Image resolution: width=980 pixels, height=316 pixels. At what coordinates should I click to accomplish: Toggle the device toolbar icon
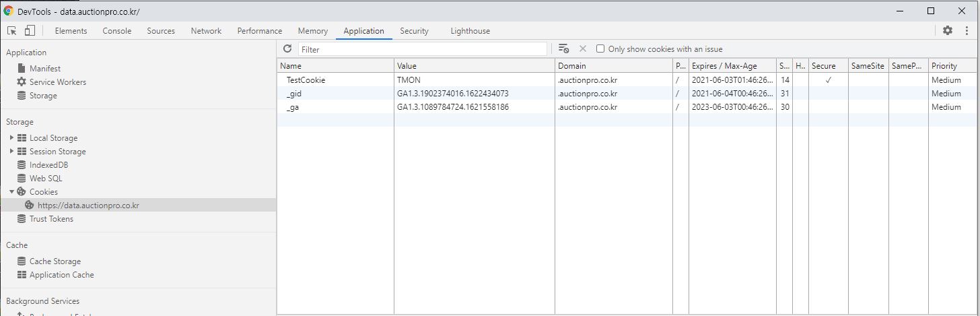30,31
